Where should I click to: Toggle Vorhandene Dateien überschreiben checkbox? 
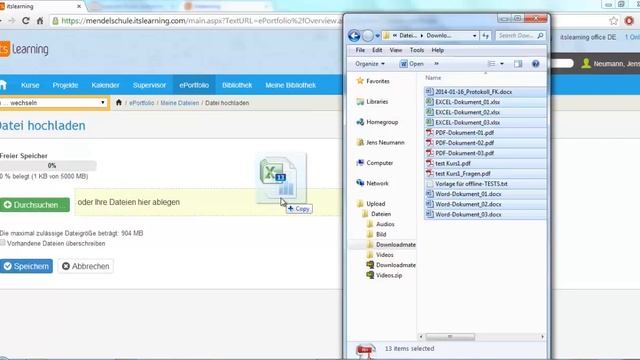click(x=3, y=243)
